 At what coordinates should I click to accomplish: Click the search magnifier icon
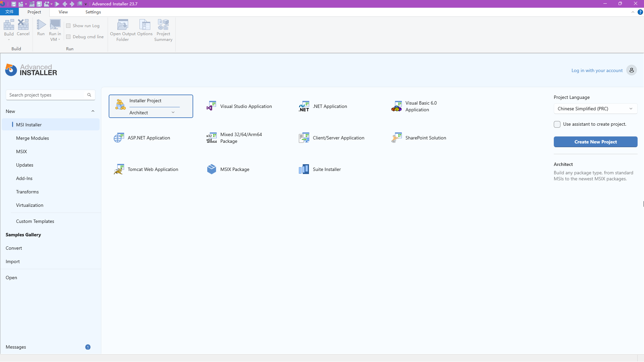[x=89, y=95]
